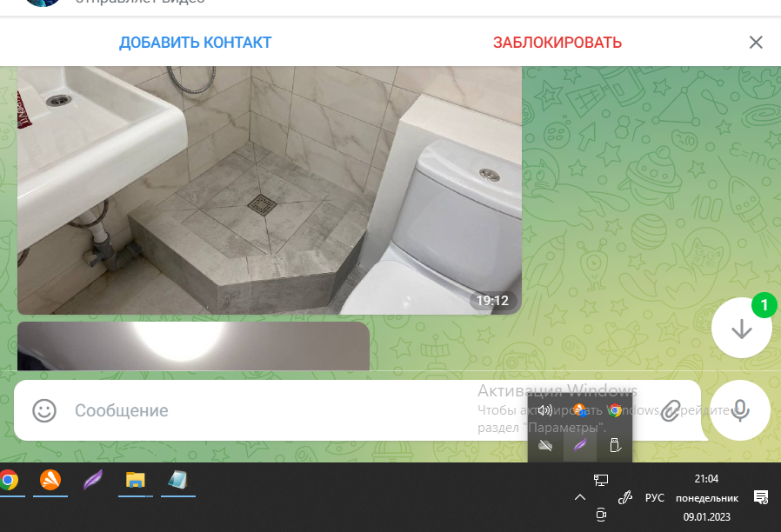Open the notification action center icon
The height and width of the screenshot is (532, 781).
coord(761,497)
